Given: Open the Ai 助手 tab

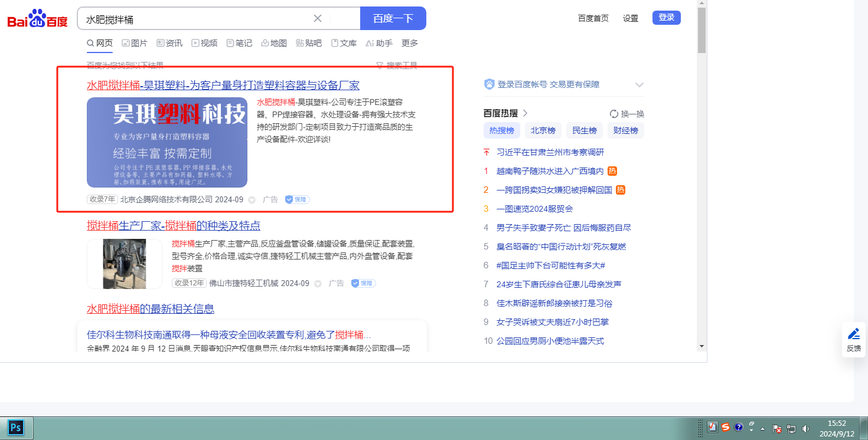Looking at the screenshot, I should pos(379,43).
